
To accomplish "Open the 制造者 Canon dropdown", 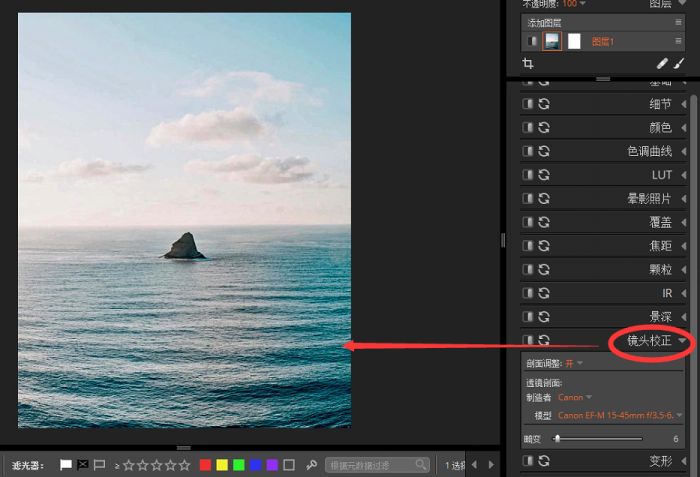I will 575,397.
